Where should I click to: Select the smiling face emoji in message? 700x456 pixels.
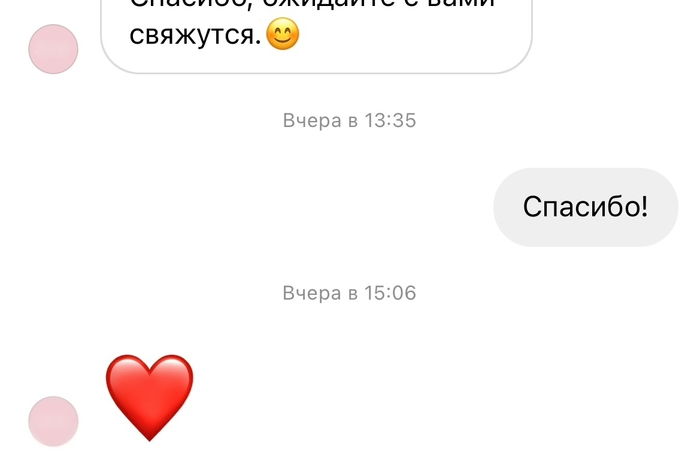click(x=283, y=34)
